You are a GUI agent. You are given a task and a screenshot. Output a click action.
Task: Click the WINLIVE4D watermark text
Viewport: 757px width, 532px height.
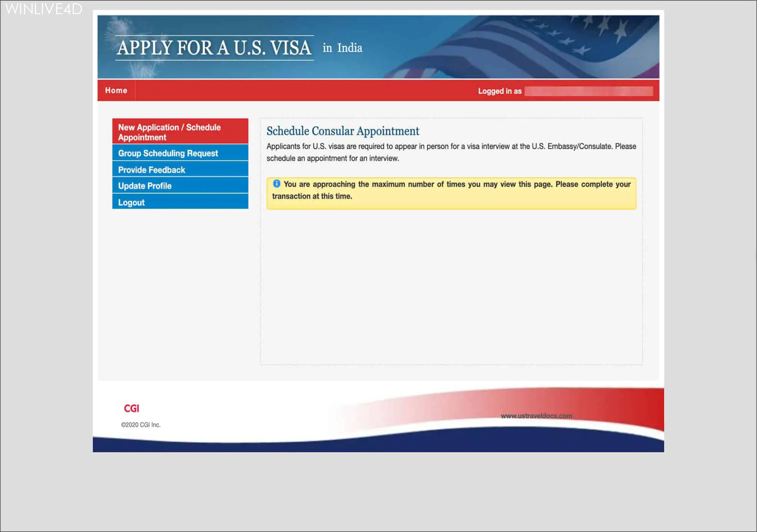pyautogui.click(x=44, y=9)
